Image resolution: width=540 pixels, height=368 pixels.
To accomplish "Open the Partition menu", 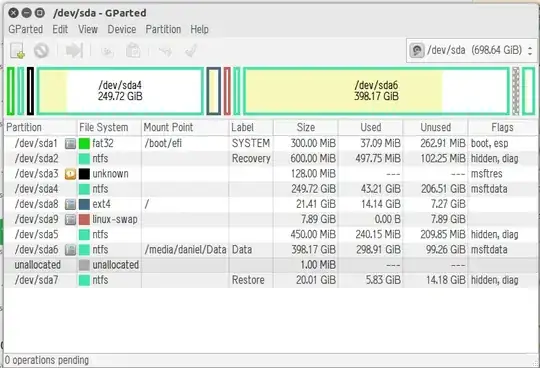I will 163,29.
